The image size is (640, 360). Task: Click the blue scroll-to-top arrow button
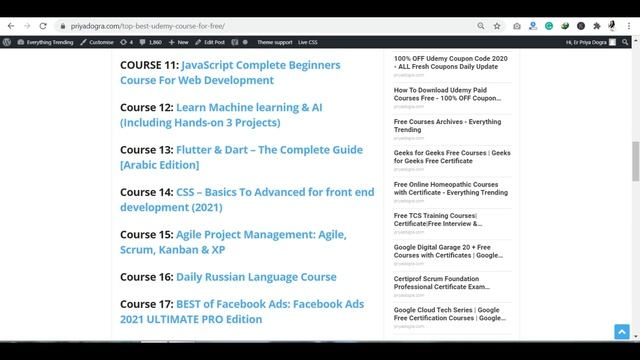point(622,332)
